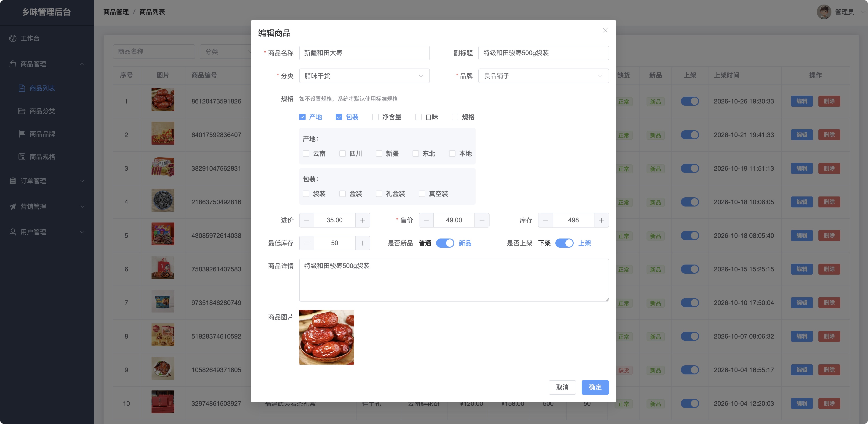Click the 工作台 dashboard icon in sidebar
The image size is (868, 424).
tap(13, 38)
